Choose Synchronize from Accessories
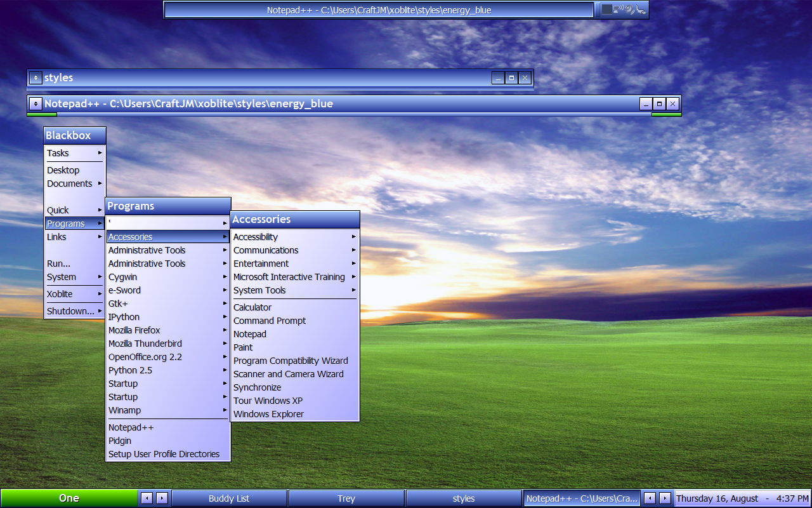 pyautogui.click(x=295, y=387)
